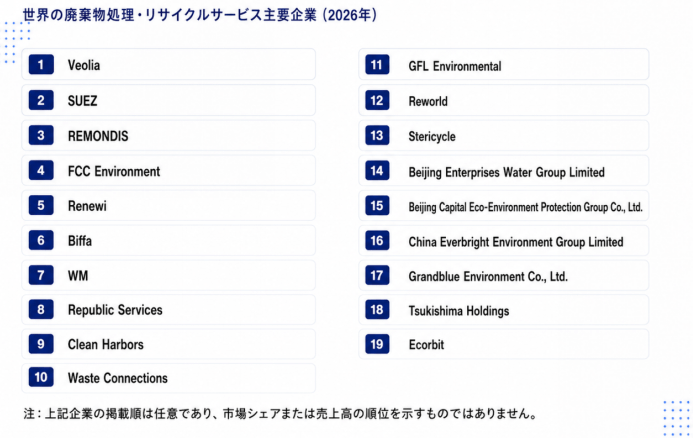Click the Reworld company name
Screen dimensions: 693x438
428,101
